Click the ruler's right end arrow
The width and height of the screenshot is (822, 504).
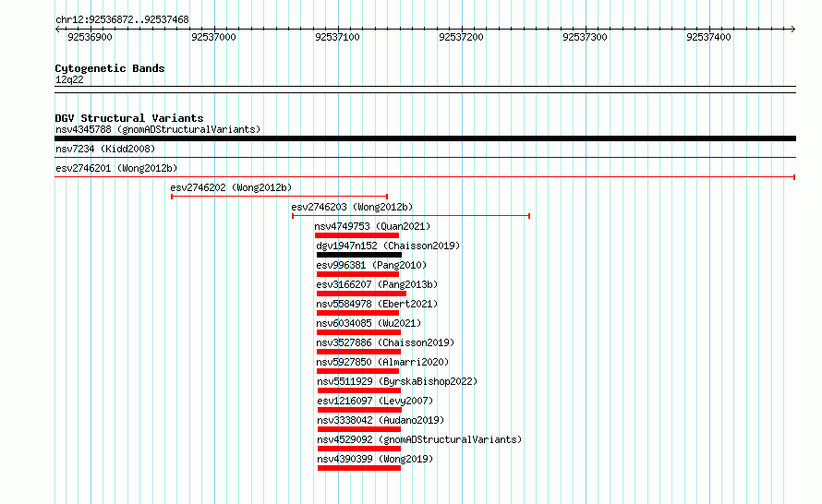[793, 29]
